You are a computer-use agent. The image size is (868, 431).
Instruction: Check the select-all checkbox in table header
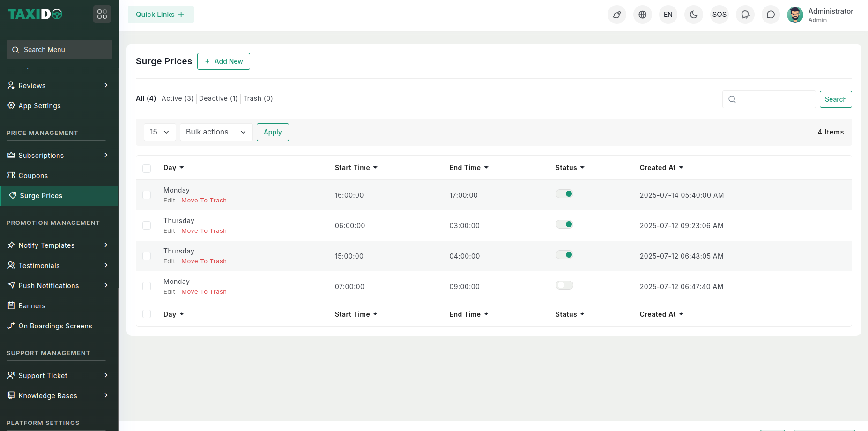click(x=147, y=168)
